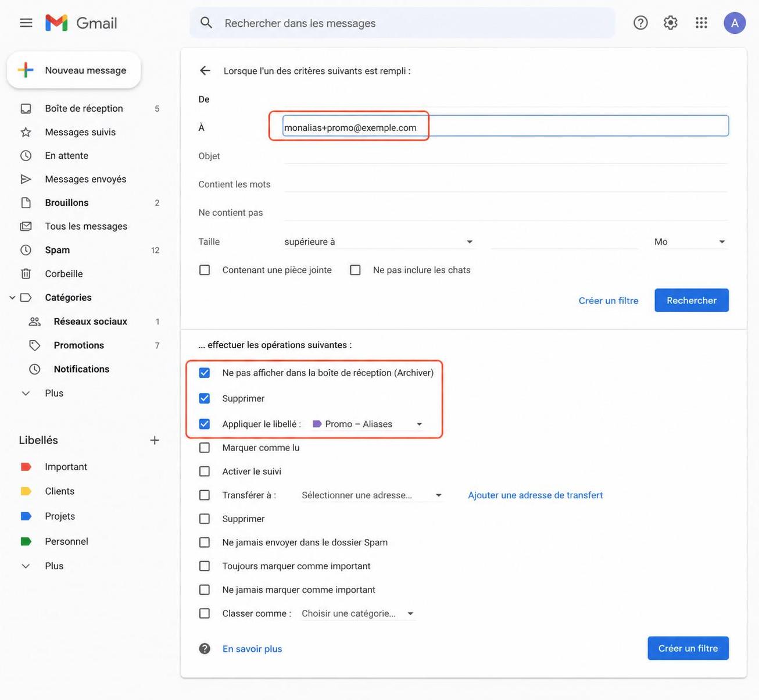
Task: Click the bottom blue Créer un filtre button
Action: click(688, 648)
